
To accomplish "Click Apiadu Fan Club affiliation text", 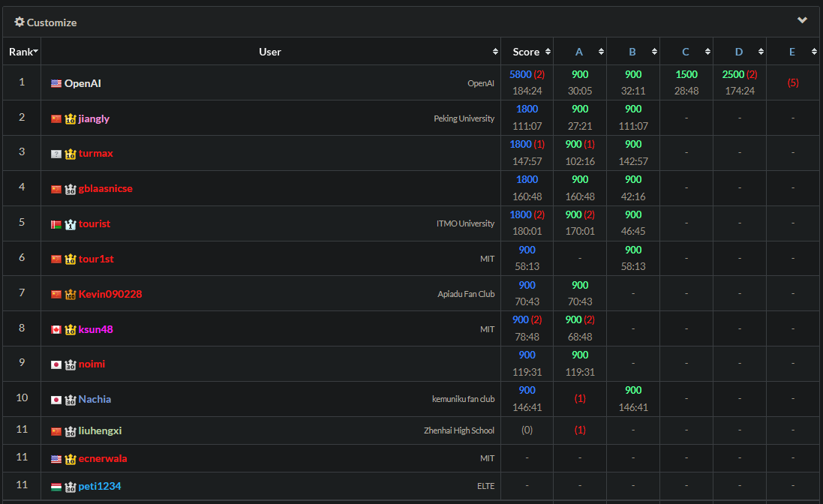I will click(x=466, y=294).
